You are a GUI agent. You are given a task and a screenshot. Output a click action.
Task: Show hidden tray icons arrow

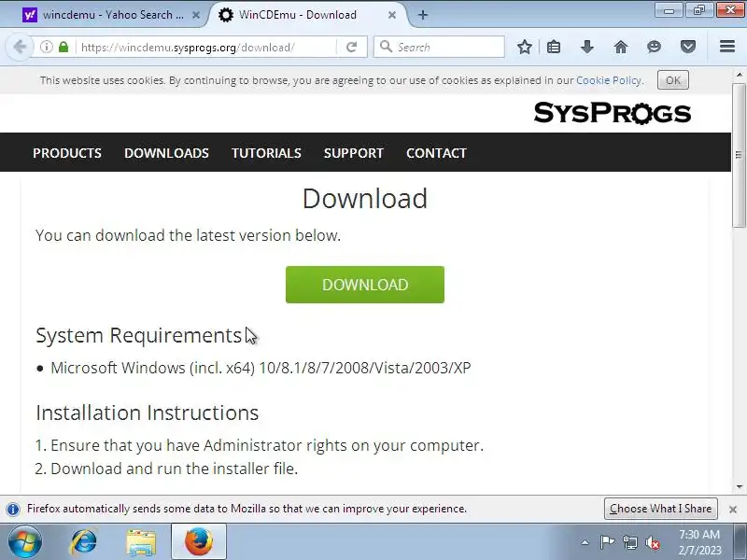click(x=585, y=542)
